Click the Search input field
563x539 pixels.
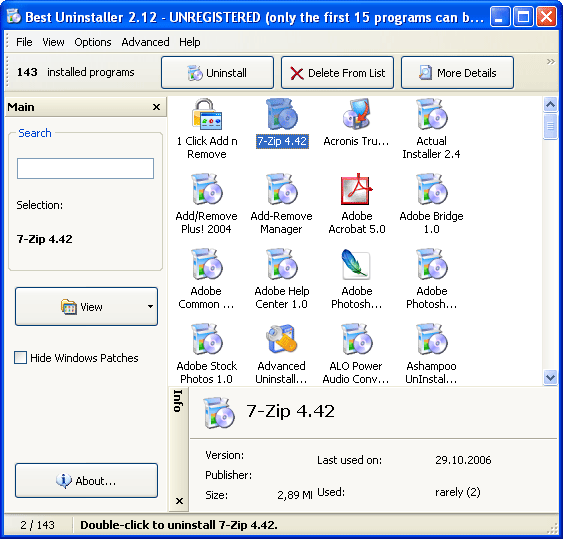pos(85,168)
